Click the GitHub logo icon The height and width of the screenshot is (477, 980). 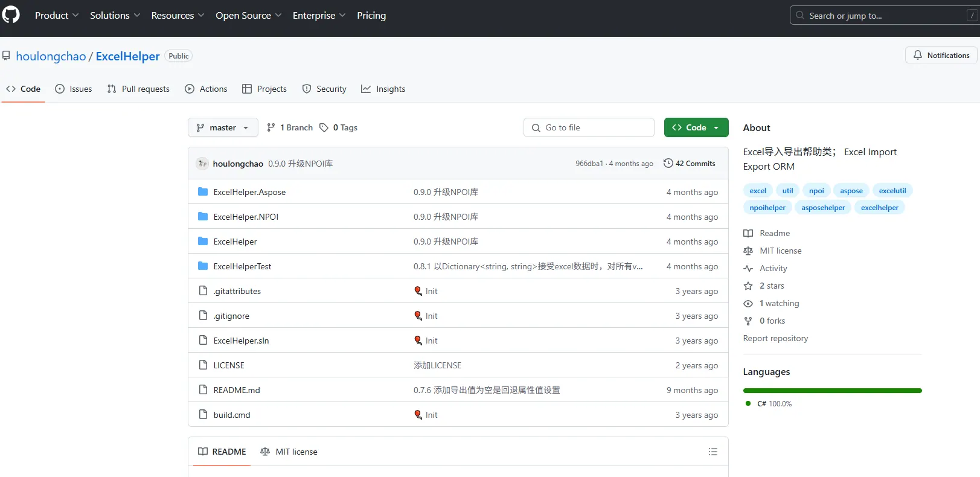11,14
